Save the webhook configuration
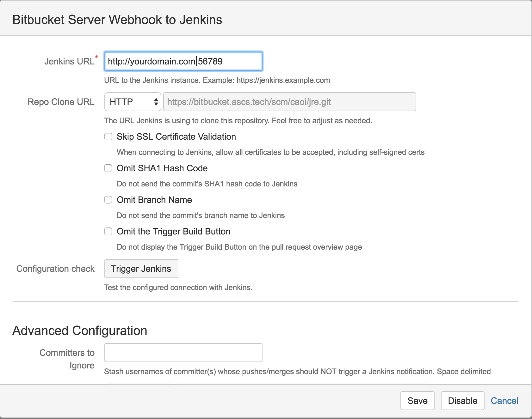The height and width of the screenshot is (419, 532). 417,401
